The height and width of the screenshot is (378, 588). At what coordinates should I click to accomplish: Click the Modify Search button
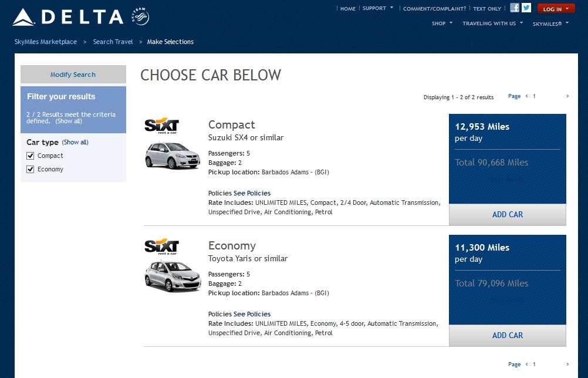(73, 75)
